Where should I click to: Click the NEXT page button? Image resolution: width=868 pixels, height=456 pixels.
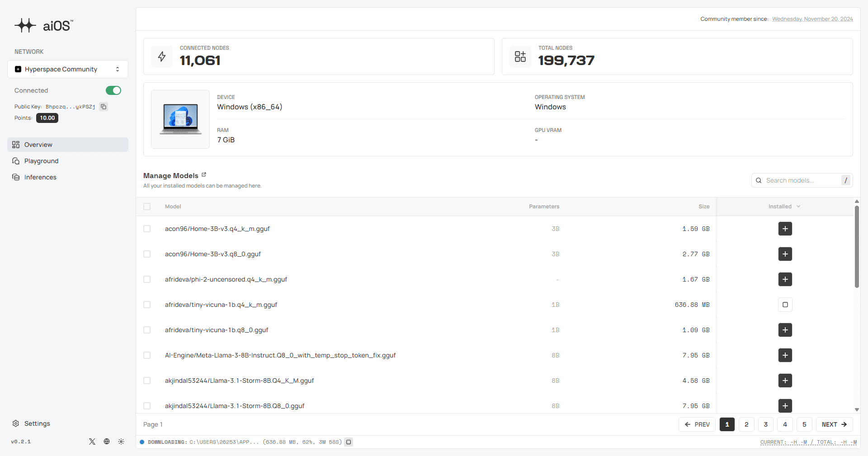click(835, 424)
